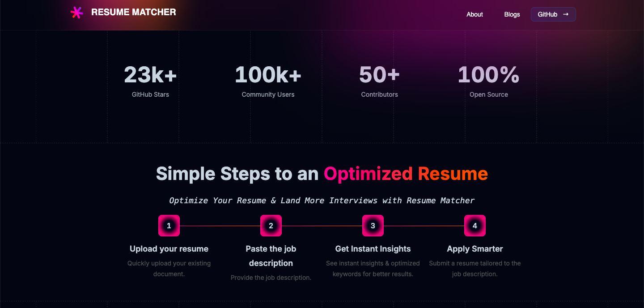
Task: Click the Community Users label
Action: [x=268, y=94]
